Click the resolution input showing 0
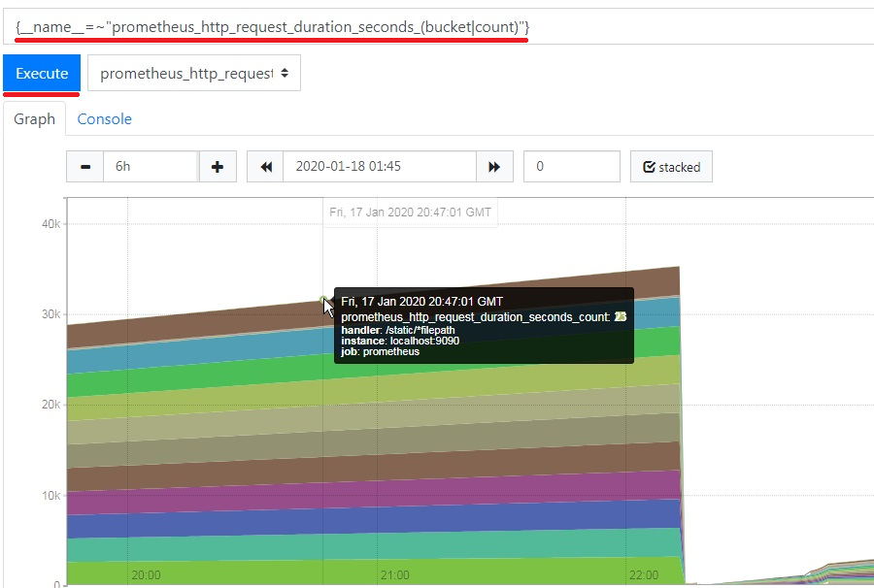 572,167
